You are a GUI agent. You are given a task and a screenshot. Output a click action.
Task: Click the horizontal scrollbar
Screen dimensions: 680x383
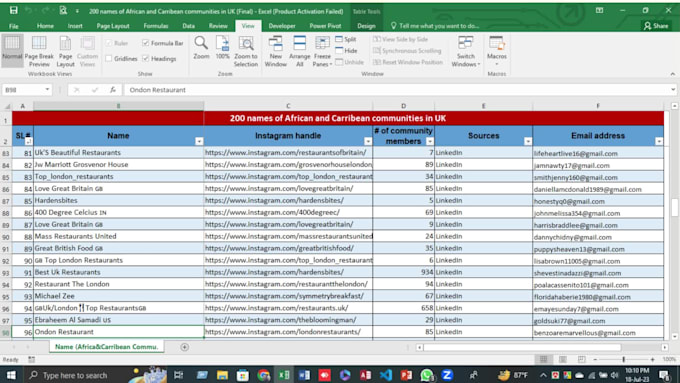pyautogui.click(x=522, y=347)
